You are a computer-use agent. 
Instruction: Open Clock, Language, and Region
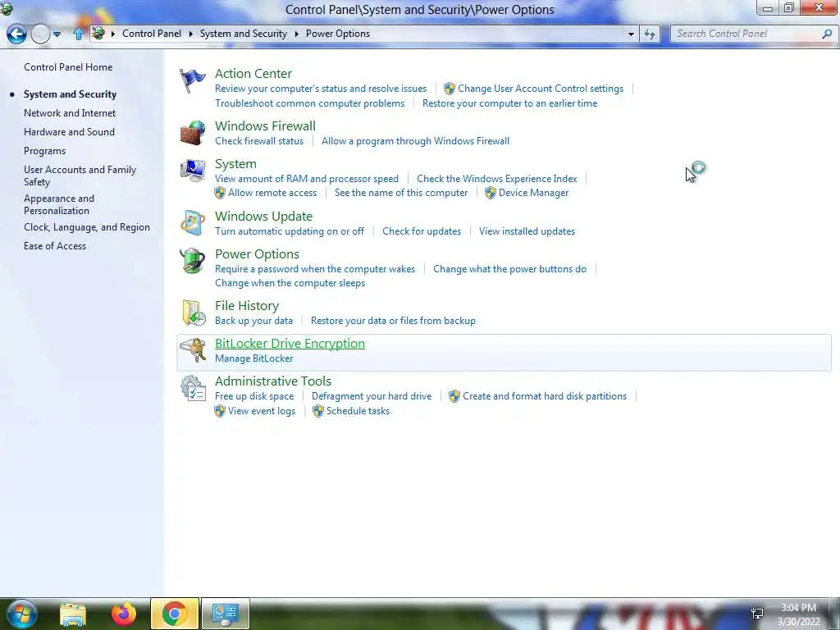87,227
